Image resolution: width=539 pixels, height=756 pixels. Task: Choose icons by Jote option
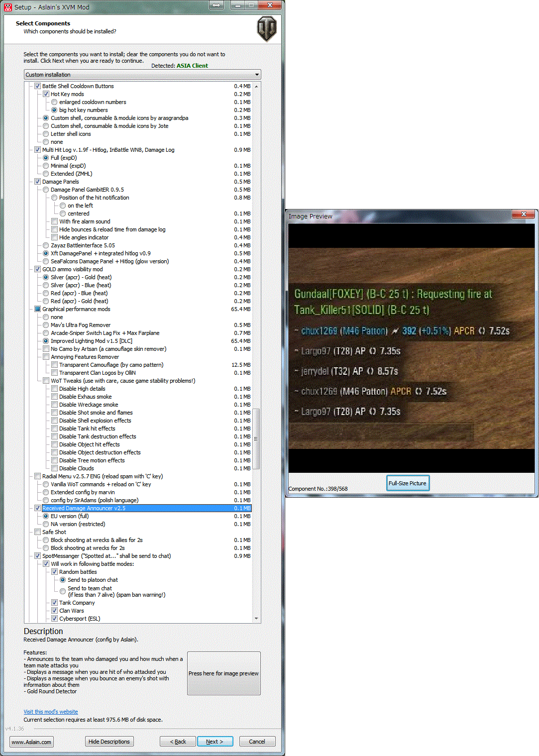(x=46, y=126)
